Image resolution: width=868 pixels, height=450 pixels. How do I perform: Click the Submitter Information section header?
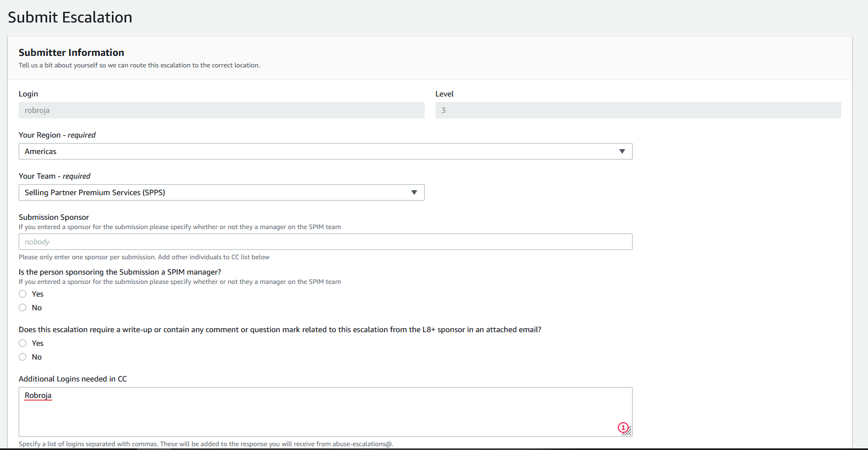pyautogui.click(x=71, y=53)
